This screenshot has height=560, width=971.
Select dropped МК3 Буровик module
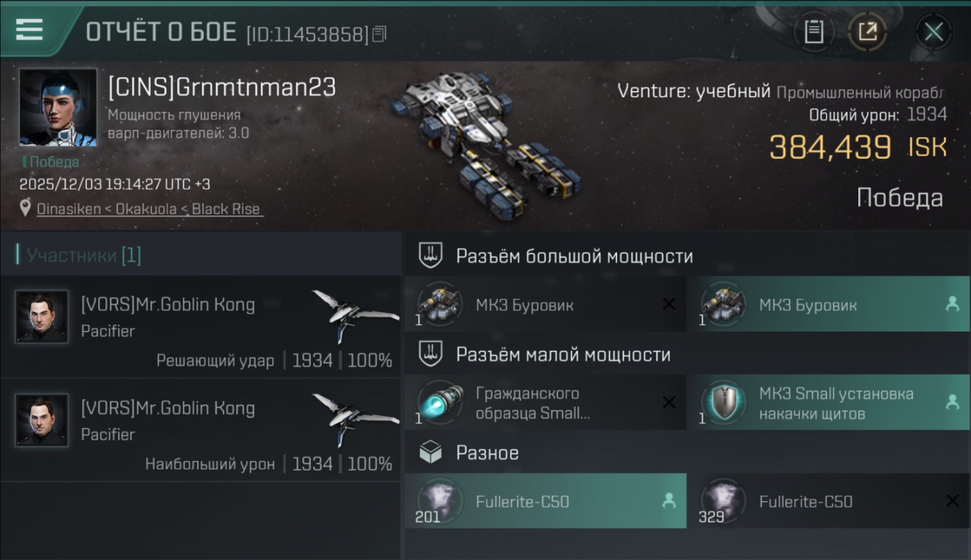(828, 305)
